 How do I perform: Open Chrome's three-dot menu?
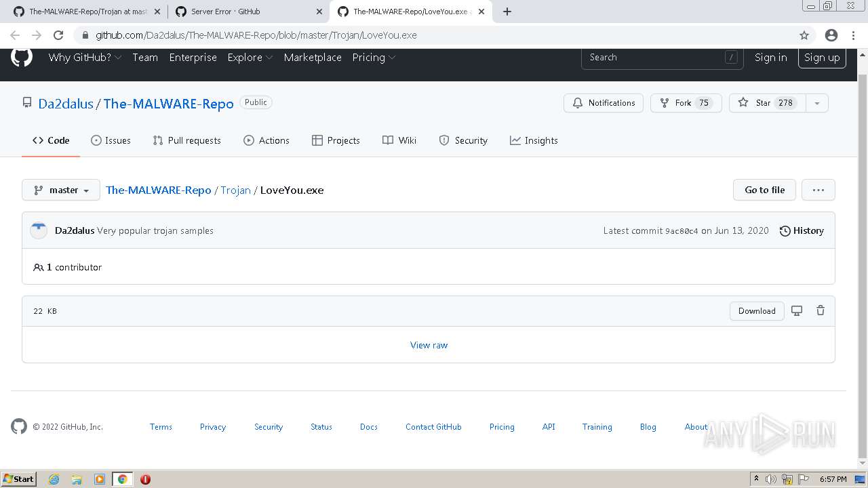point(854,35)
